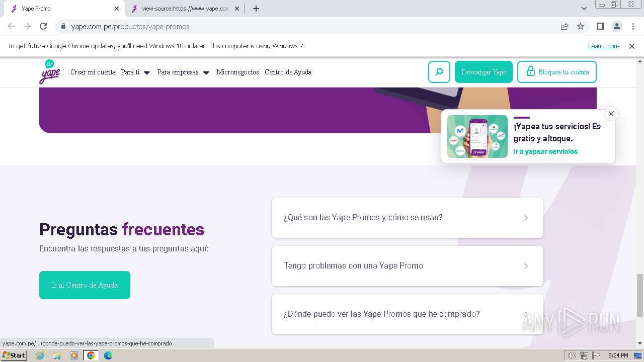
Task: Open Microsoft Edge from the taskbar
Action: coord(108,355)
